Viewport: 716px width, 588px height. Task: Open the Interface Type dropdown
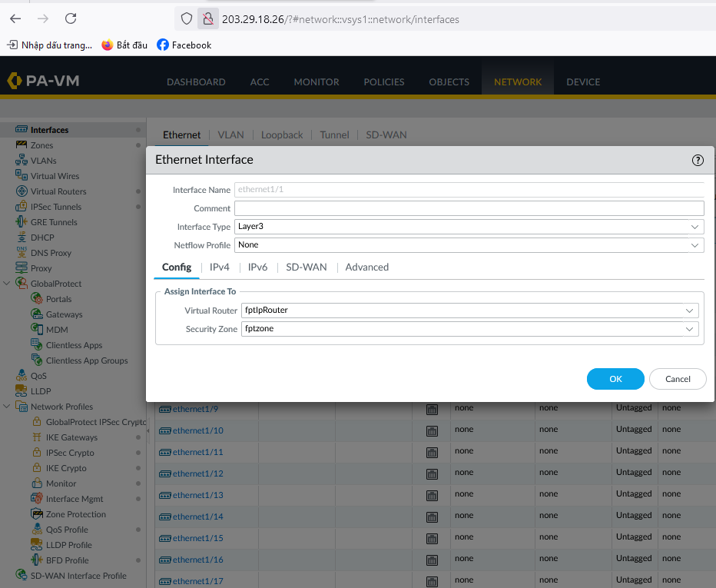pyautogui.click(x=469, y=227)
